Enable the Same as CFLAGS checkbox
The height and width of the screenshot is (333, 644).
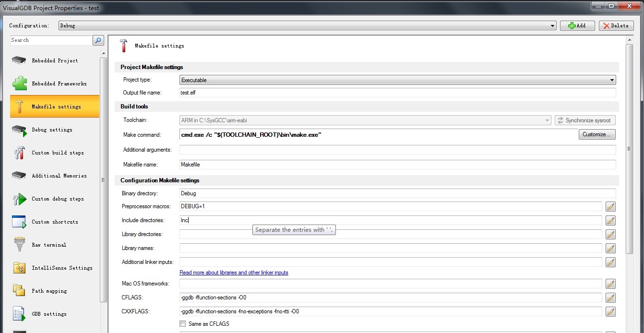point(182,324)
